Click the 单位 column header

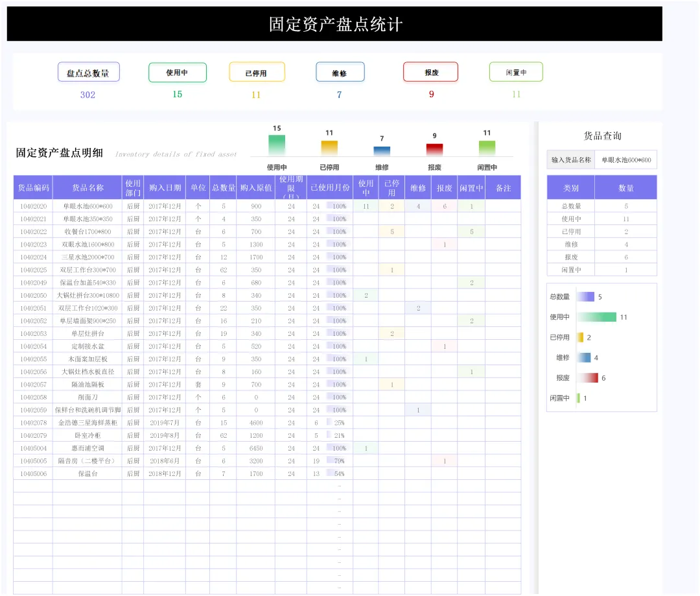pos(198,187)
